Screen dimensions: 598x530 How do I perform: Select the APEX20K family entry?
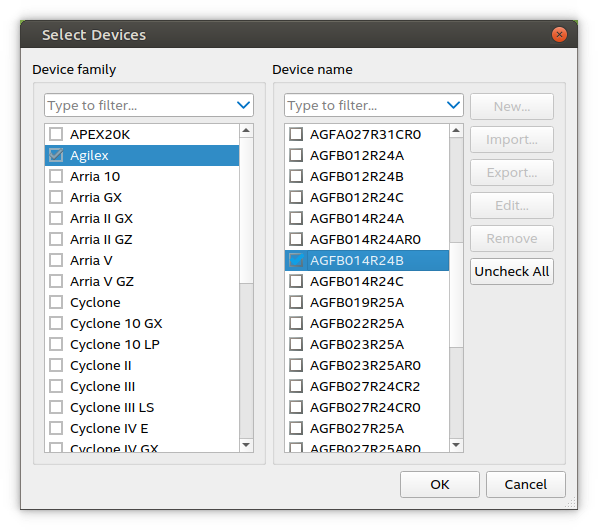point(142,134)
